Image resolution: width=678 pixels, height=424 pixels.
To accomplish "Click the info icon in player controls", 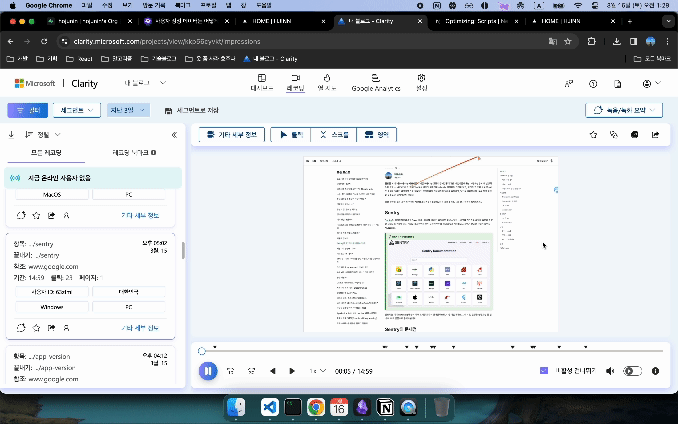I will [x=655, y=371].
